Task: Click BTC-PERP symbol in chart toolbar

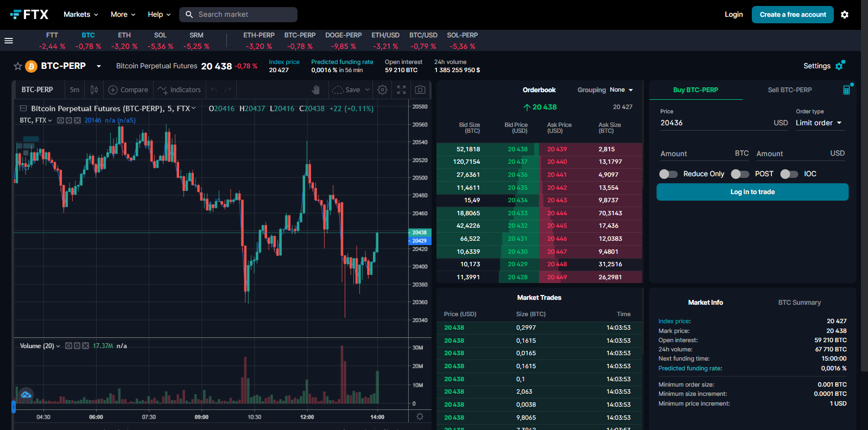Action: coord(37,90)
